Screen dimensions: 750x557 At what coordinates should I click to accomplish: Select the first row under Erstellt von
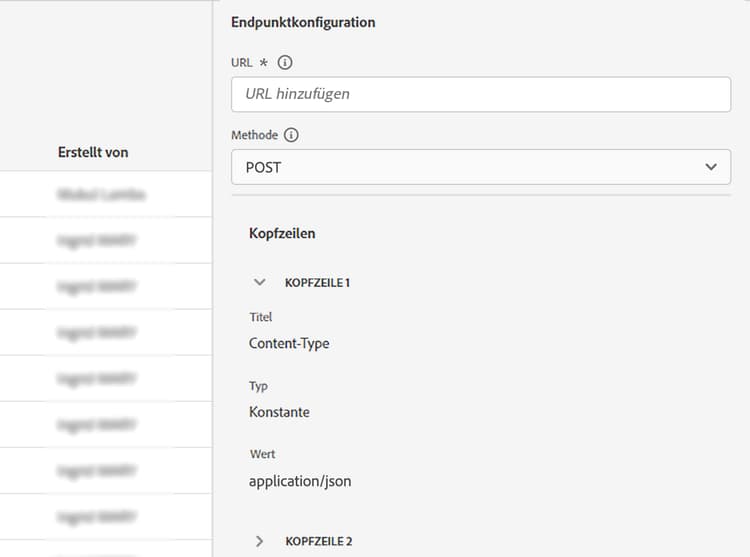(101, 195)
